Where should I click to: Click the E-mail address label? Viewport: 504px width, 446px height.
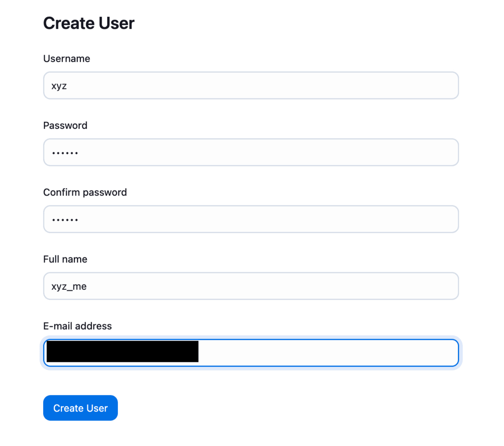pos(77,326)
